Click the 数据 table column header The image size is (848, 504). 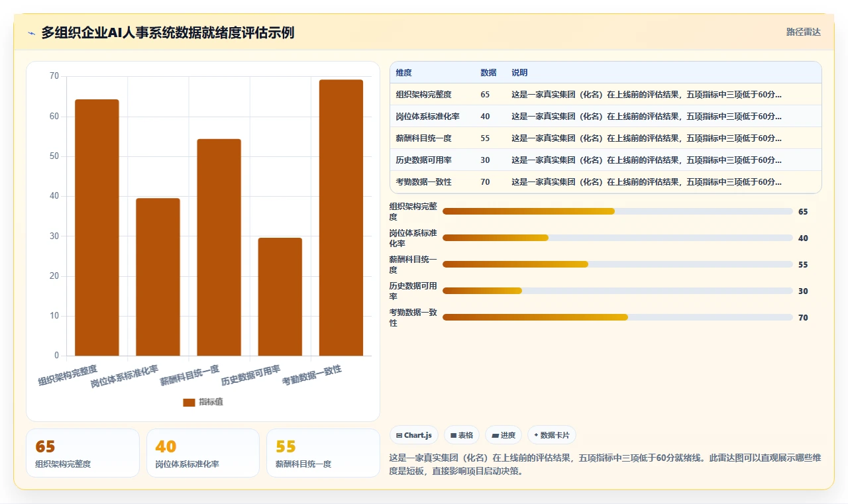click(488, 73)
